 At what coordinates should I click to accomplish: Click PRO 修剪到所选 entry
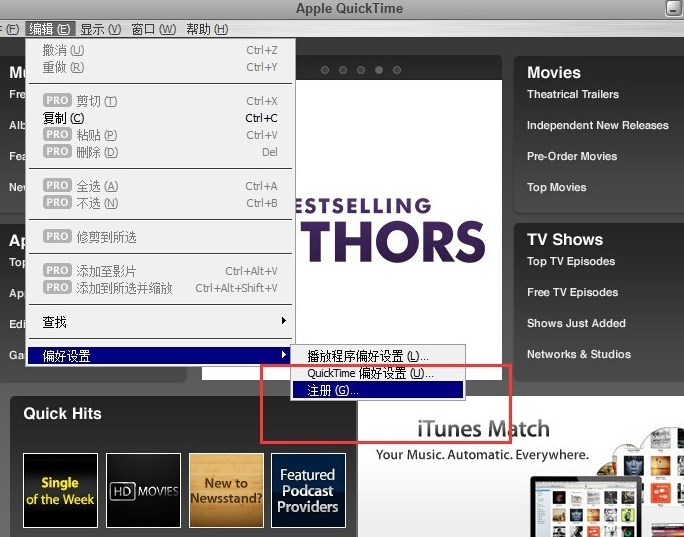click(161, 237)
